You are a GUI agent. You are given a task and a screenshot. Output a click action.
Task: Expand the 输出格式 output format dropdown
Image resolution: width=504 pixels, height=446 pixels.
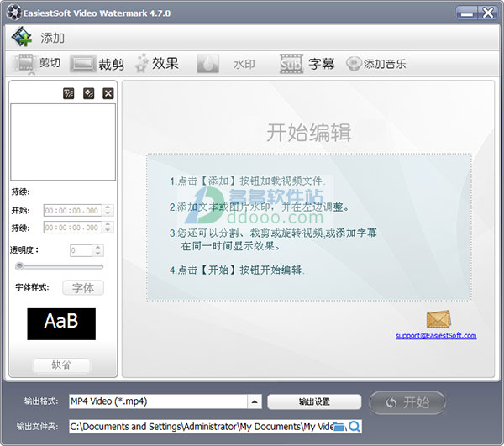[x=255, y=401]
